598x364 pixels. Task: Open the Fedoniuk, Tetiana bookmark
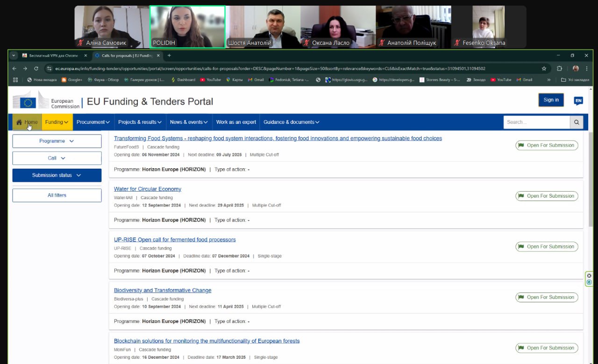click(x=289, y=80)
